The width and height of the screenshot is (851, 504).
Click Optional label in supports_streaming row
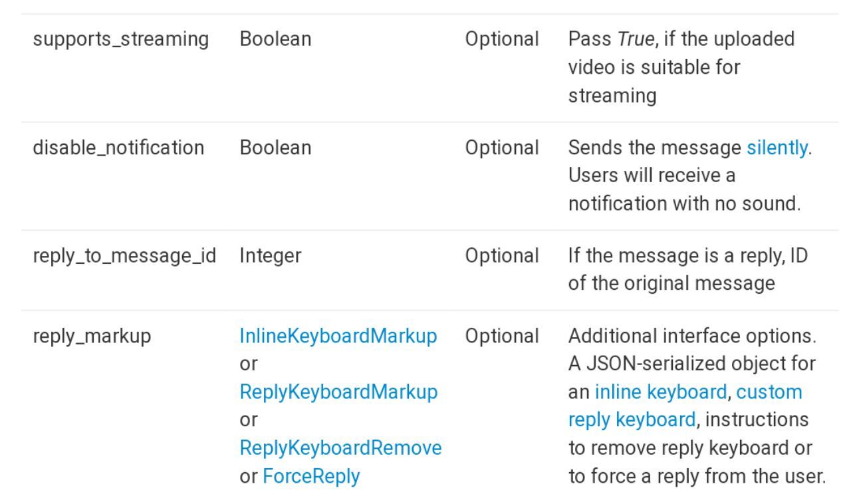[x=502, y=39]
